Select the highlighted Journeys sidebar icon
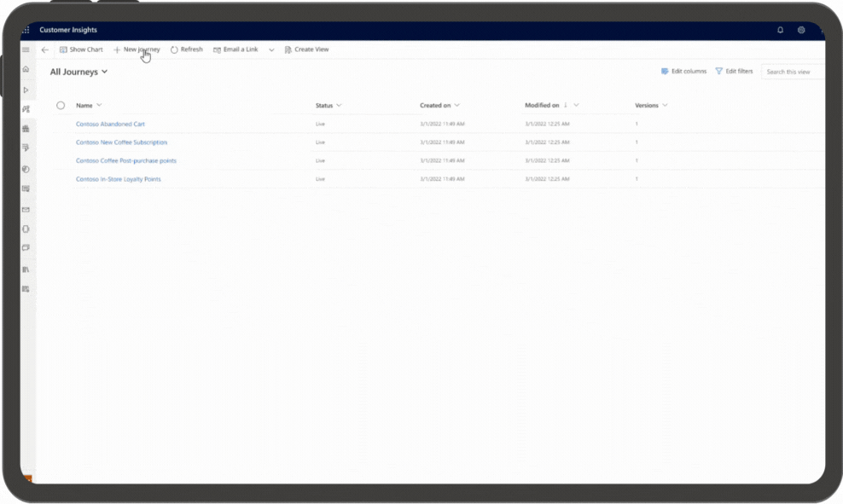The height and width of the screenshot is (504, 843). (26, 109)
